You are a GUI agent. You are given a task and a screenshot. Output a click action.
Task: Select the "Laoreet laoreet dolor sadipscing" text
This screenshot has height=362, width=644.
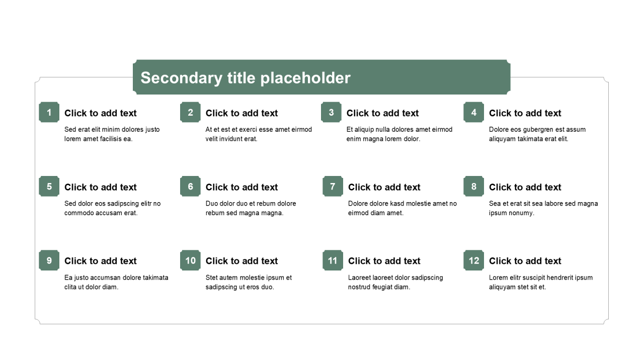pos(395,282)
